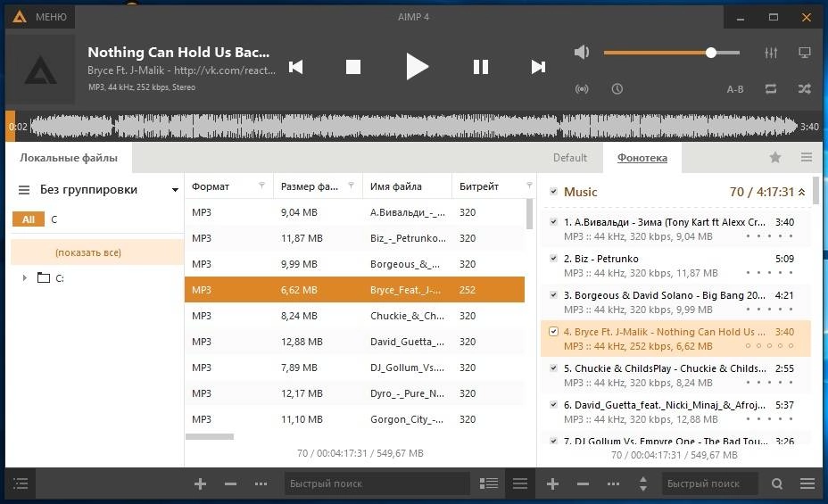Viewport: 828px width, 504px height.
Task: Select the 12,88 MB David_Guetta row
Action: tap(354, 342)
